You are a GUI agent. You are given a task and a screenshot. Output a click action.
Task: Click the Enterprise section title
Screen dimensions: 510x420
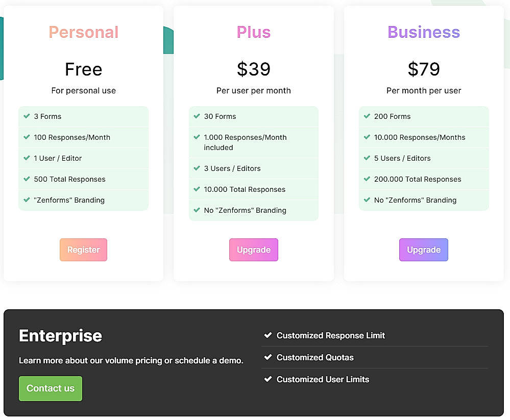[60, 336]
